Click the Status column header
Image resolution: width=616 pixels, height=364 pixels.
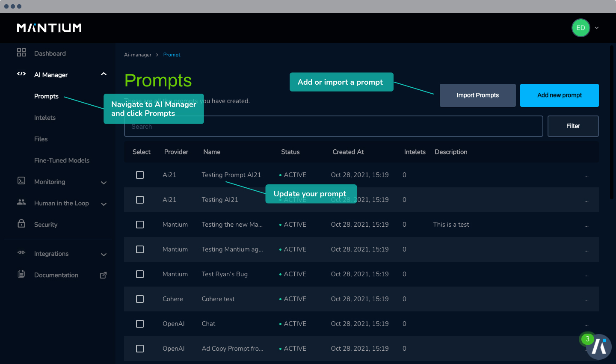tap(290, 152)
